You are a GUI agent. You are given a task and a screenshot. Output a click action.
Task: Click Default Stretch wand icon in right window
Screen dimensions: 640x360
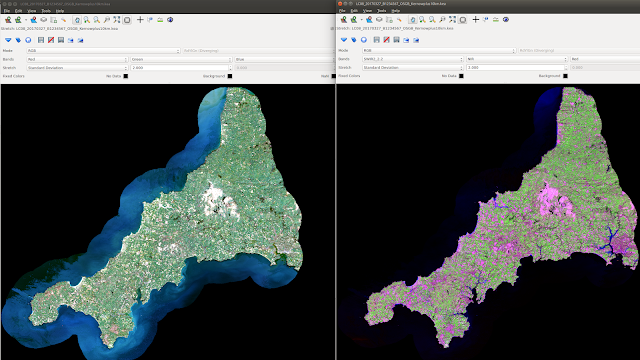tap(399, 20)
